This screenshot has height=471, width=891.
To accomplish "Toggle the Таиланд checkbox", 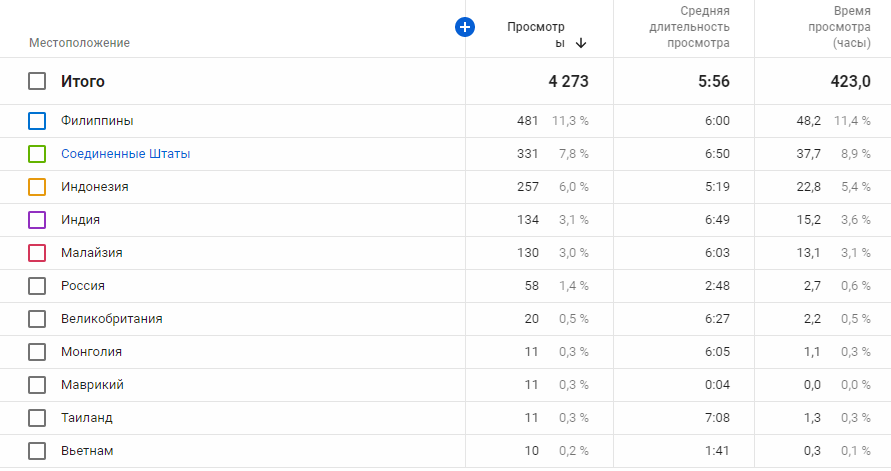I will pyautogui.click(x=37, y=418).
